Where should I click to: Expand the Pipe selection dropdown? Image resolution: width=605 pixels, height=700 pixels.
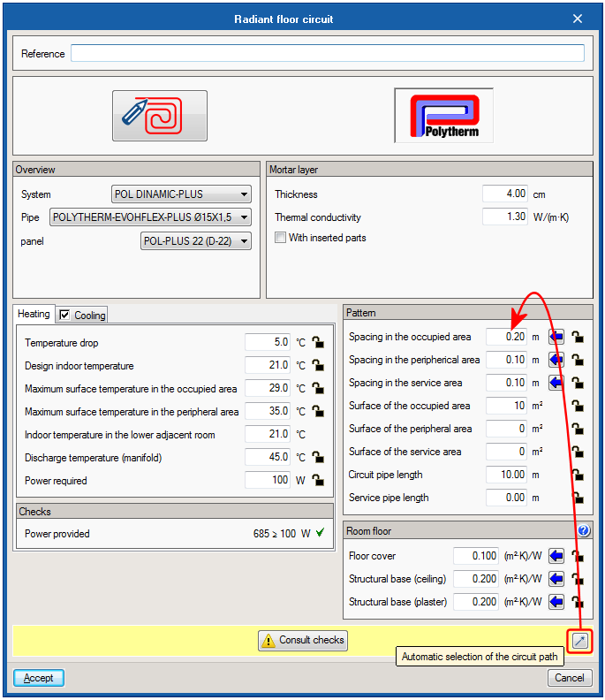(150, 217)
